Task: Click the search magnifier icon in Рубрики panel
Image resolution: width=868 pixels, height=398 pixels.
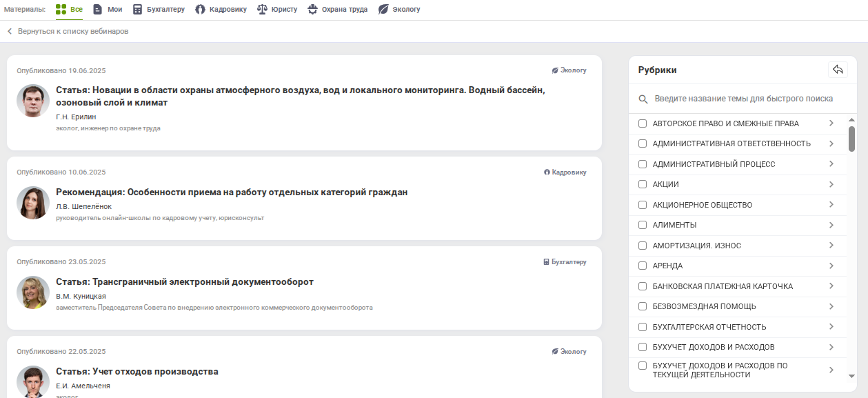Action: pyautogui.click(x=643, y=99)
